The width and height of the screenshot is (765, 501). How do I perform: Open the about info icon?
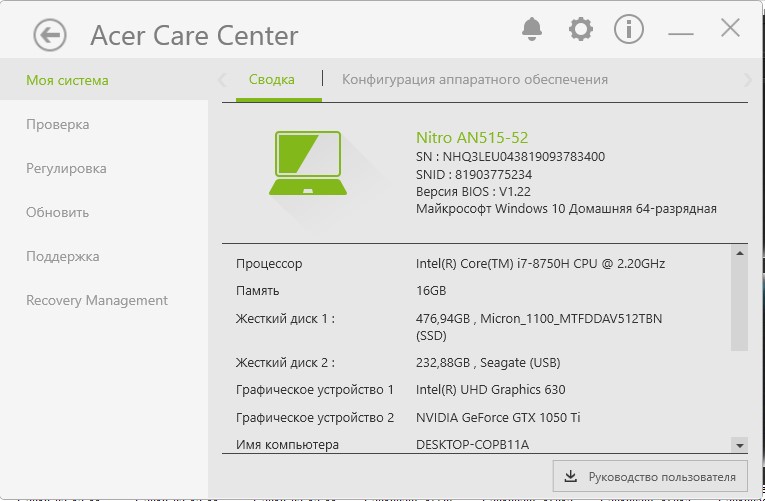click(628, 29)
